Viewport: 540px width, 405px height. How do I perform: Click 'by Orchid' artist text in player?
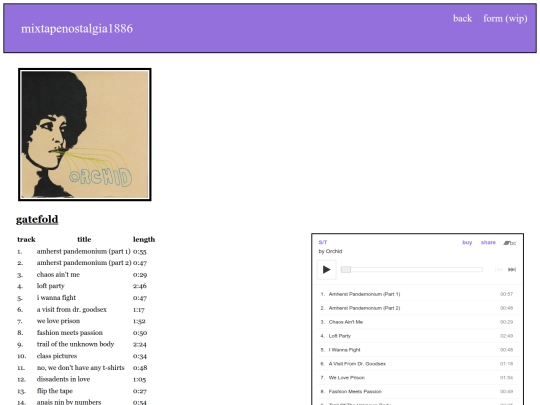[330, 251]
